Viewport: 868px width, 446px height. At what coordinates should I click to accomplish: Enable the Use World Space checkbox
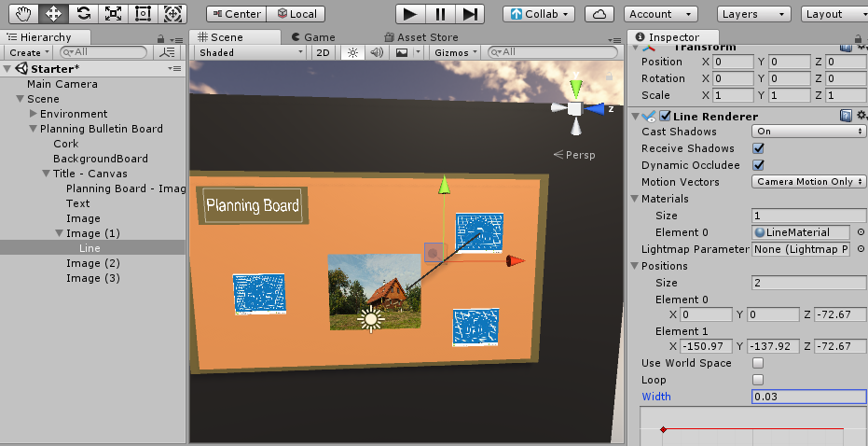pos(758,363)
